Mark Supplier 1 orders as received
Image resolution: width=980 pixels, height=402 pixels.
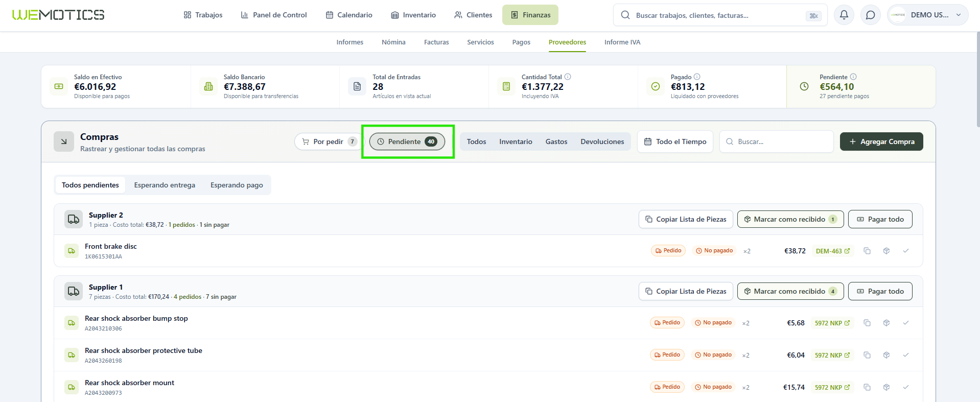tap(790, 291)
